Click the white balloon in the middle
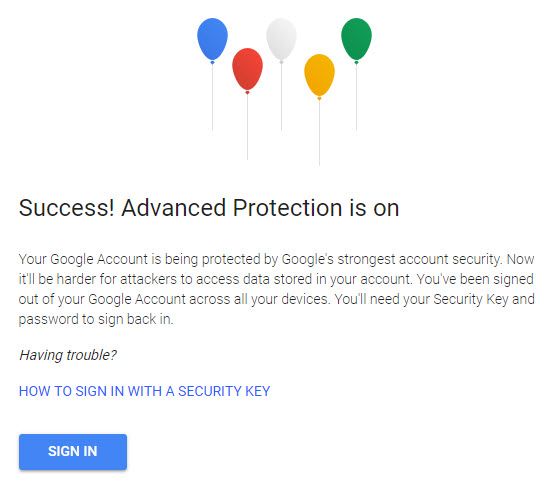Screen dimensions: 548x487 tap(281, 40)
